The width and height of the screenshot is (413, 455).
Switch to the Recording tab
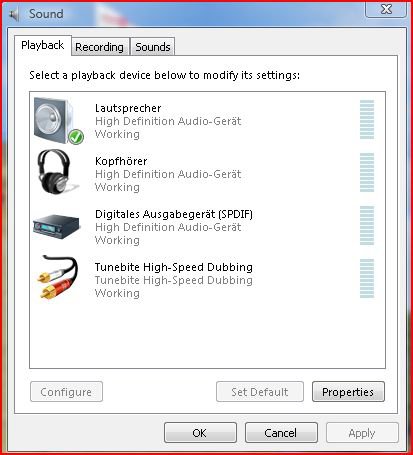(99, 47)
